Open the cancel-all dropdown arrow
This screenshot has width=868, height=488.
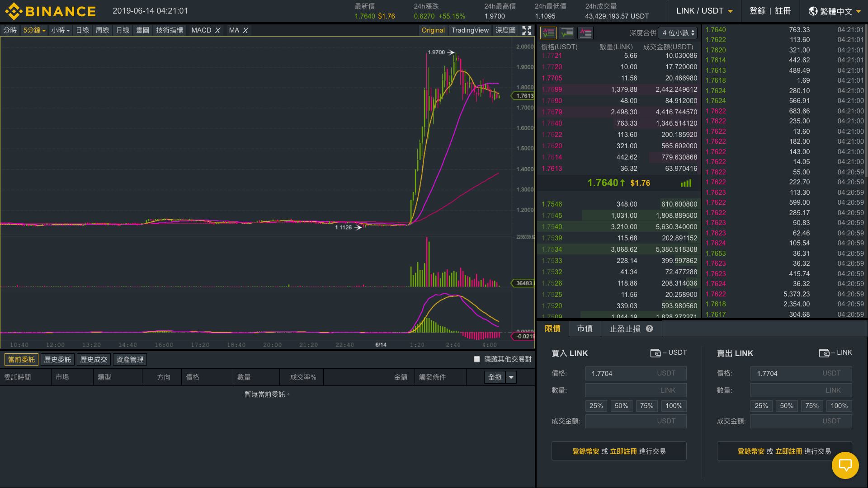(511, 377)
